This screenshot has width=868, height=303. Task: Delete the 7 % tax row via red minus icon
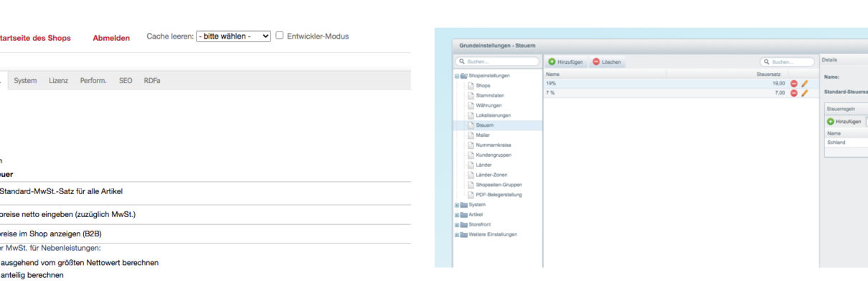pyautogui.click(x=793, y=93)
